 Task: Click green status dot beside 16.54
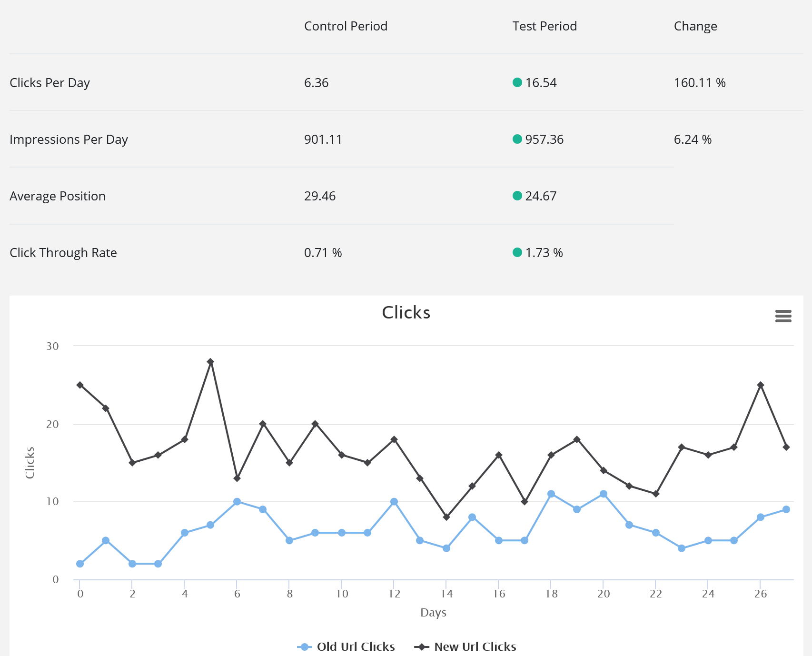coord(517,82)
